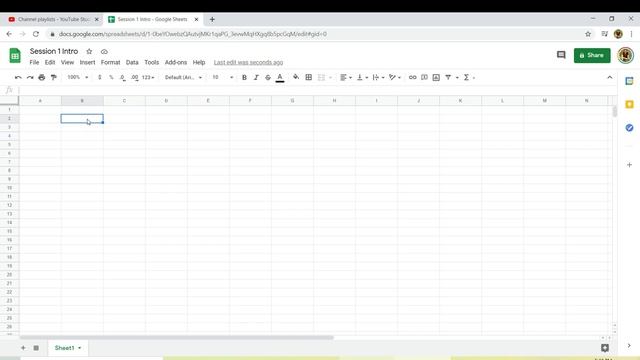Viewport: 640px width, 360px height.
Task: Open comment history
Action: tap(561, 55)
